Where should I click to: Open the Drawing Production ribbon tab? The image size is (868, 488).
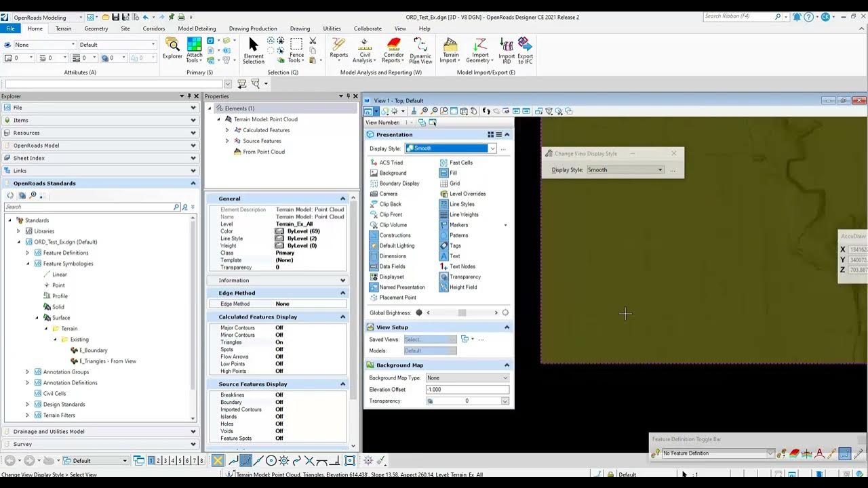coord(253,28)
